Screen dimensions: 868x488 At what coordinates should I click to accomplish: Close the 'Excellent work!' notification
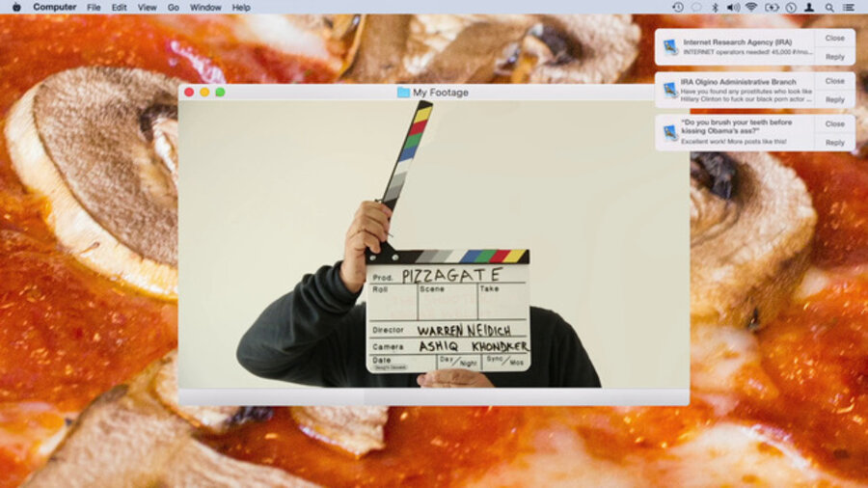click(x=835, y=124)
